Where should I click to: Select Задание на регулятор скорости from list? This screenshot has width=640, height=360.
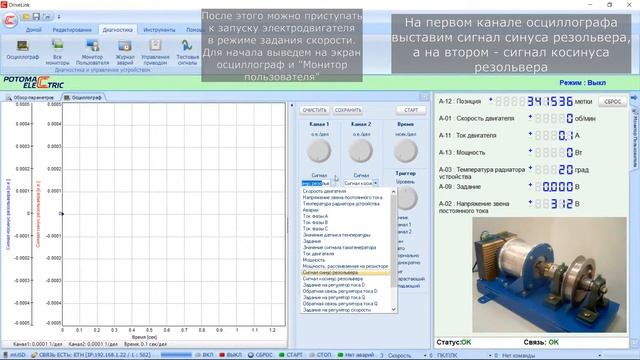tap(345, 310)
